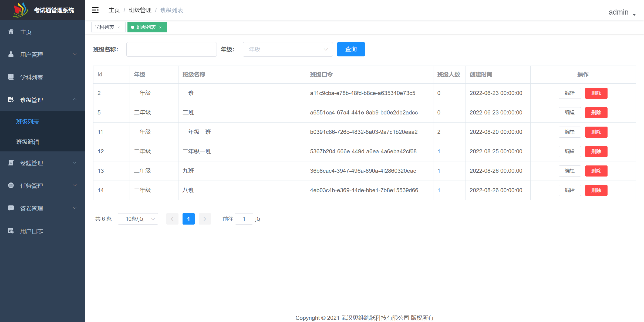Click the speech bubble icon for 答卷管理
The width and height of the screenshot is (644, 322).
pos(11,208)
